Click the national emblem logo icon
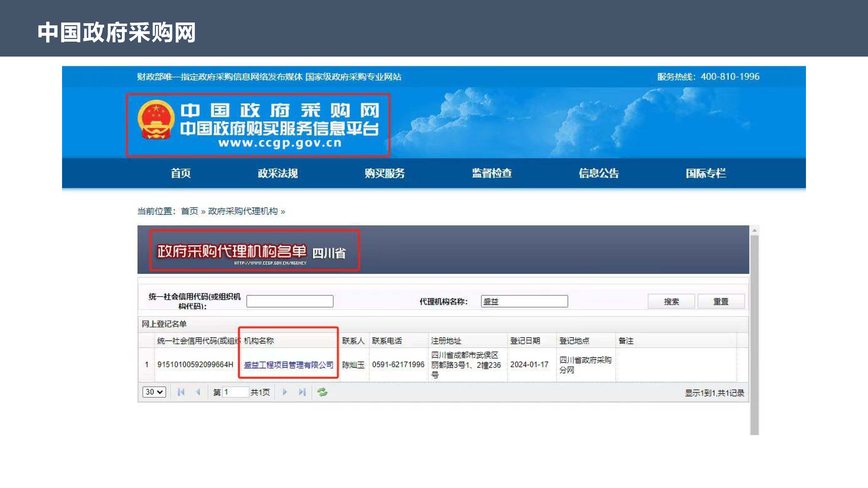The height and width of the screenshot is (488, 868). coord(156,119)
